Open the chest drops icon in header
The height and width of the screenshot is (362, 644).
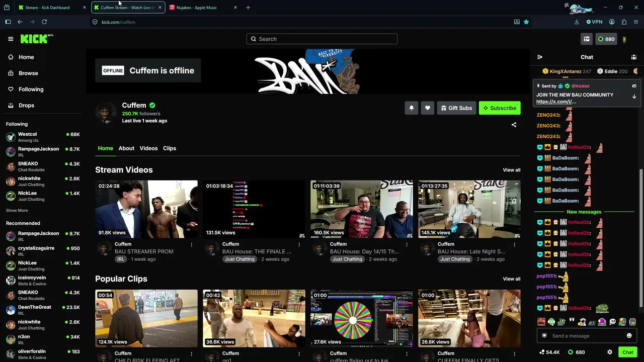click(587, 39)
